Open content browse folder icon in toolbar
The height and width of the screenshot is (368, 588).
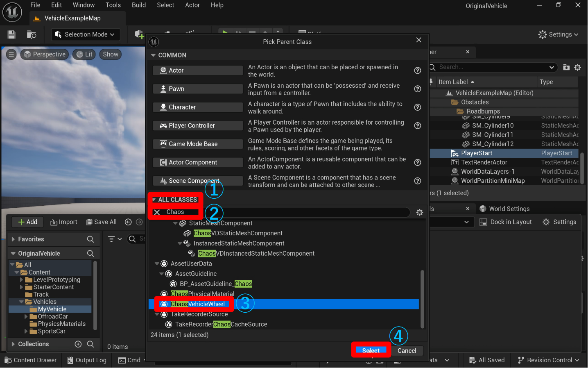pyautogui.click(x=32, y=34)
